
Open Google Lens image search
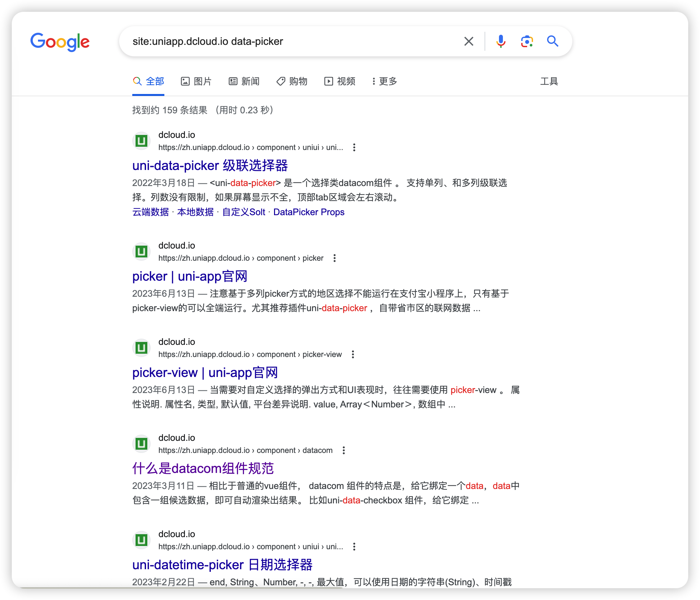[527, 41]
